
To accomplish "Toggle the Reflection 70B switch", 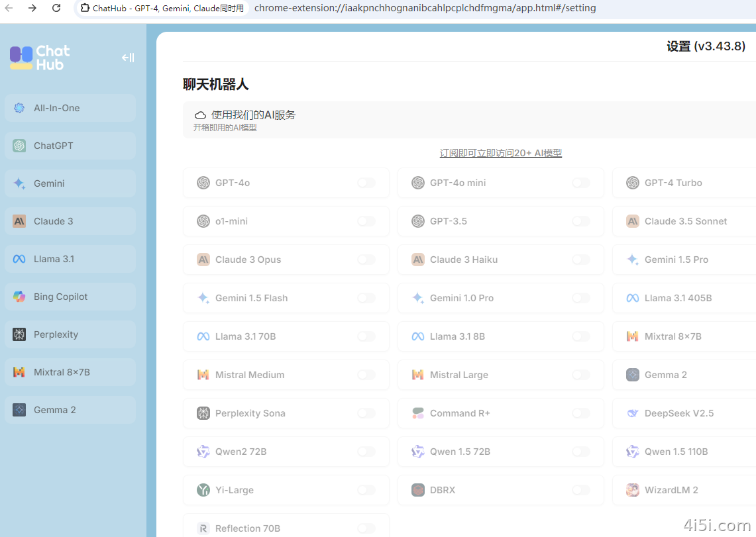I will [366, 528].
